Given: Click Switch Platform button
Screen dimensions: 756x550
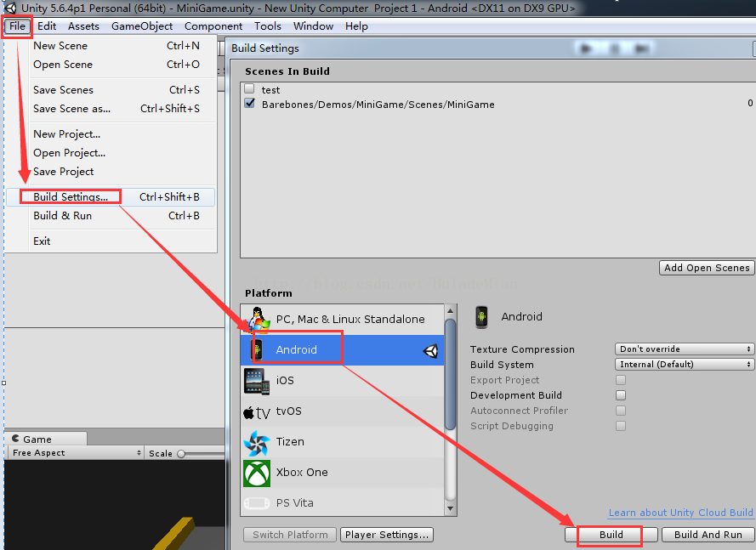Looking at the screenshot, I should pyautogui.click(x=290, y=535).
